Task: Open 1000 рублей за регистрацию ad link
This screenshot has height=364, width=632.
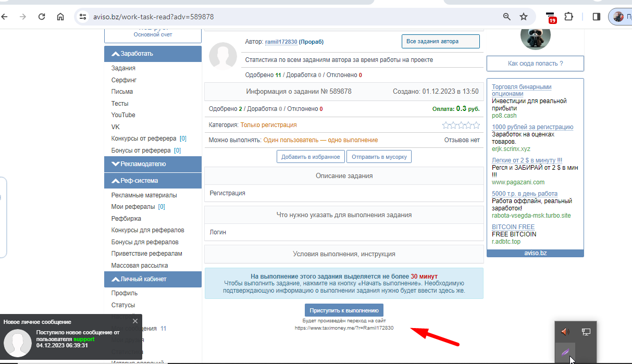Action: point(532,127)
